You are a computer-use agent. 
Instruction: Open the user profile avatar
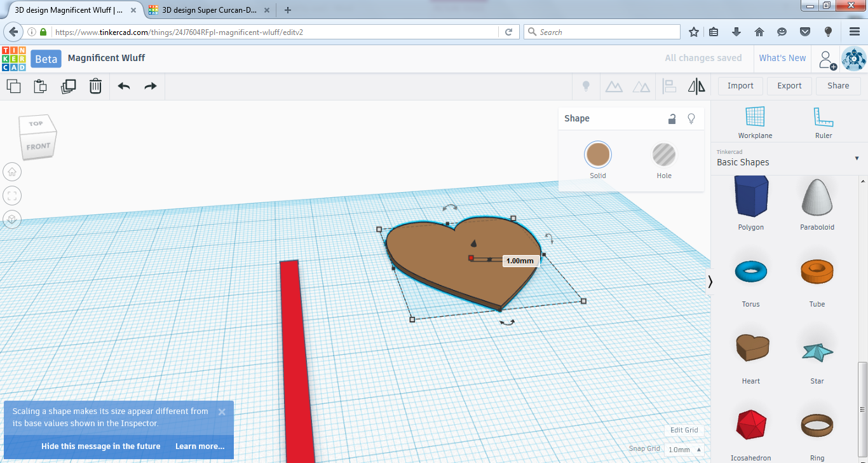pyautogui.click(x=853, y=59)
